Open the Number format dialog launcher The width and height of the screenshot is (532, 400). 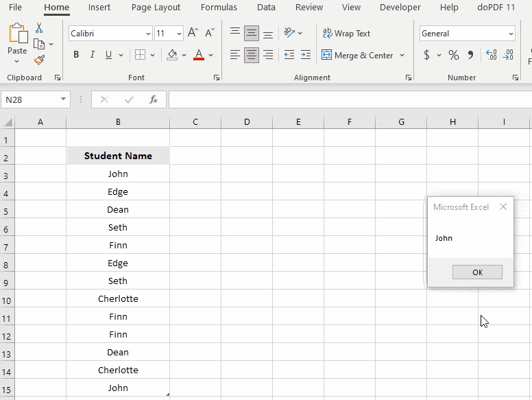(516, 78)
